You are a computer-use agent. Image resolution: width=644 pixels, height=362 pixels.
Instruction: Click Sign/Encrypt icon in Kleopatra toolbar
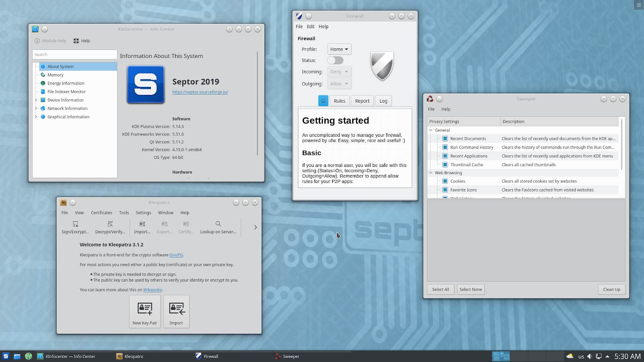click(75, 224)
